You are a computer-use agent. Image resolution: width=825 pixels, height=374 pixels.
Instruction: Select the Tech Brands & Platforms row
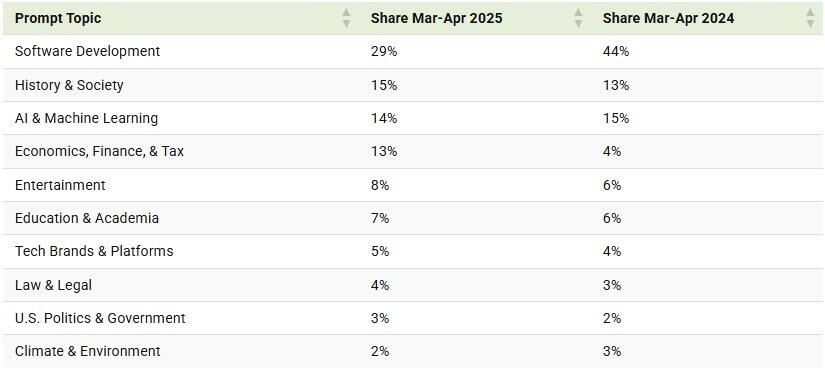(x=412, y=251)
